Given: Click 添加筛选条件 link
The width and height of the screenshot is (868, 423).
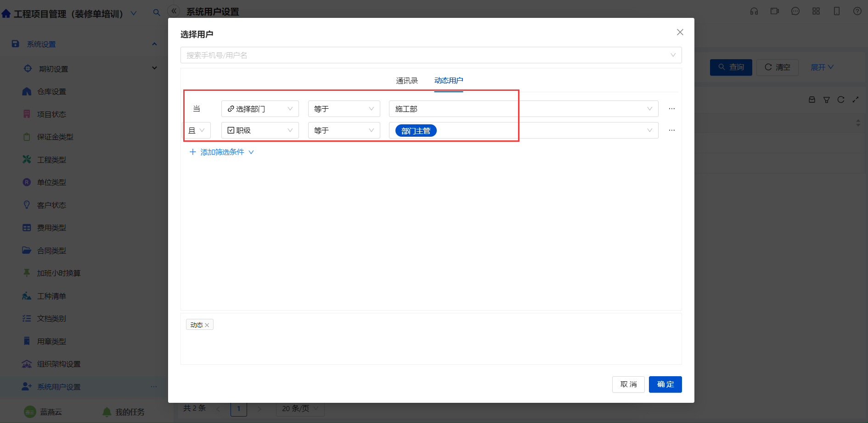Looking at the screenshot, I should [x=222, y=152].
